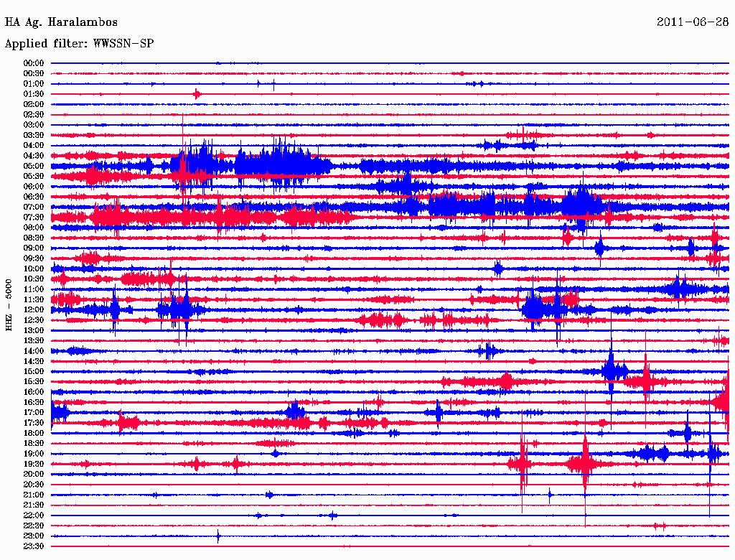
Task: Select the 14:30 time label
Action: click(x=34, y=362)
